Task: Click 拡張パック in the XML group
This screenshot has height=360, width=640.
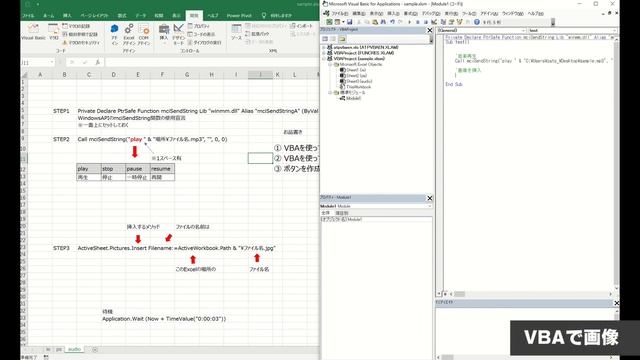Action: click(x=258, y=34)
